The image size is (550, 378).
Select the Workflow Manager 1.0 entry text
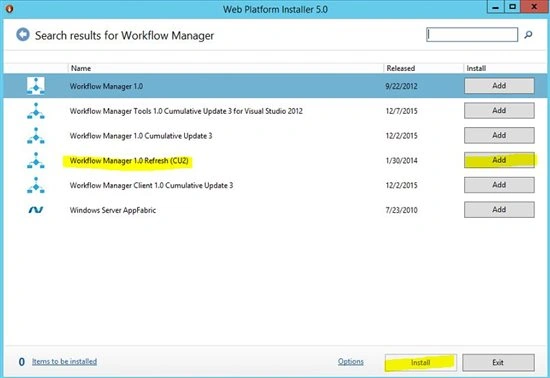(106, 86)
